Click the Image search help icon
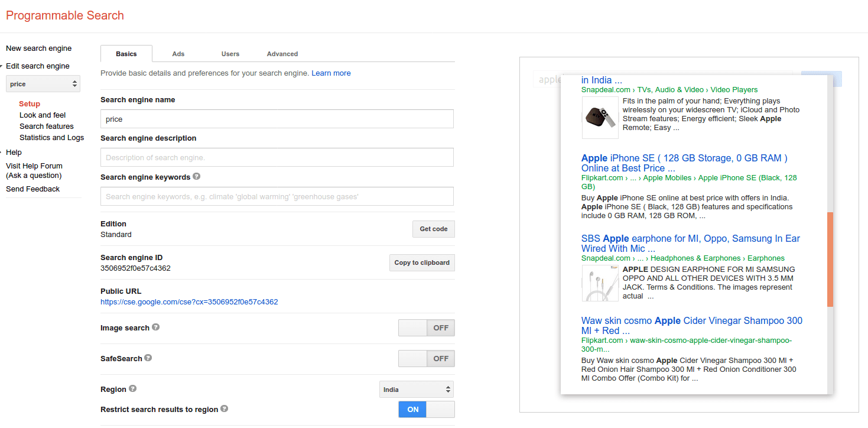This screenshot has height=428, width=868. coord(154,327)
